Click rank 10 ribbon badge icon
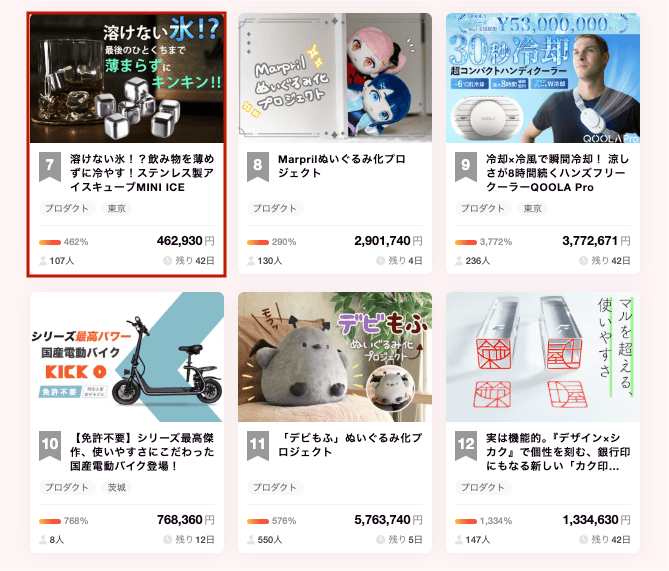The image size is (669, 571). pyautogui.click(x=50, y=446)
